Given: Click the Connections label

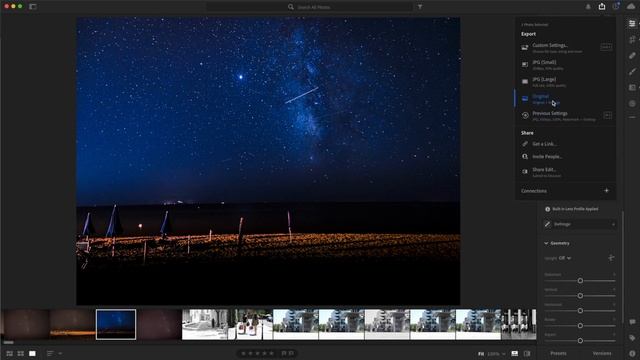Looking at the screenshot, I should 534,191.
